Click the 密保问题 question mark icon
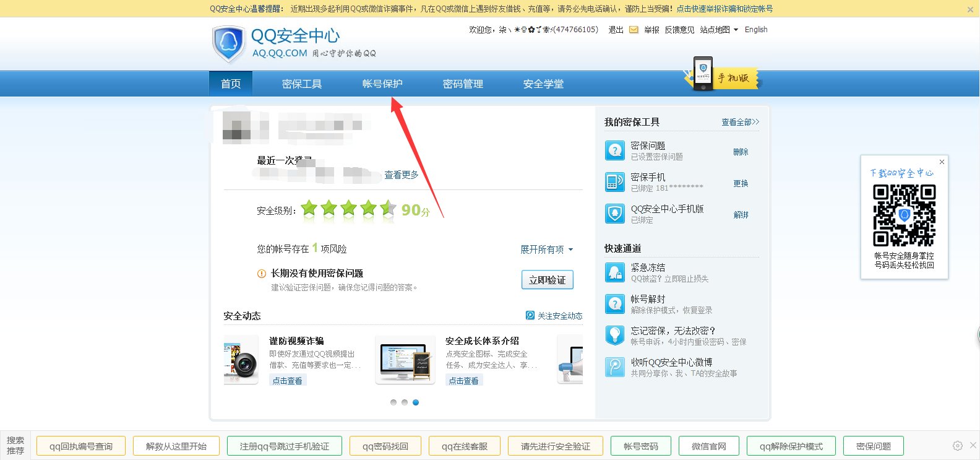This screenshot has height=460, width=980. coord(614,150)
